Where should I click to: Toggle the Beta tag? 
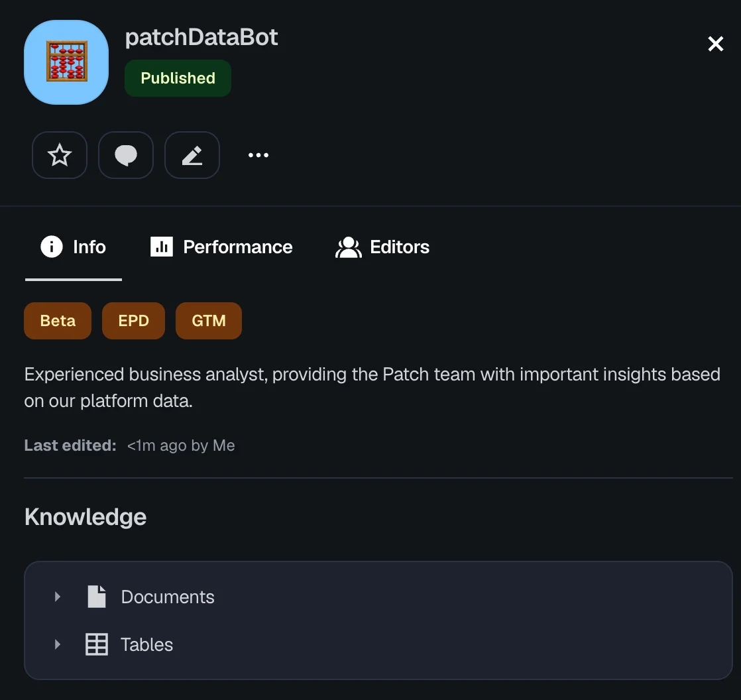coord(58,321)
